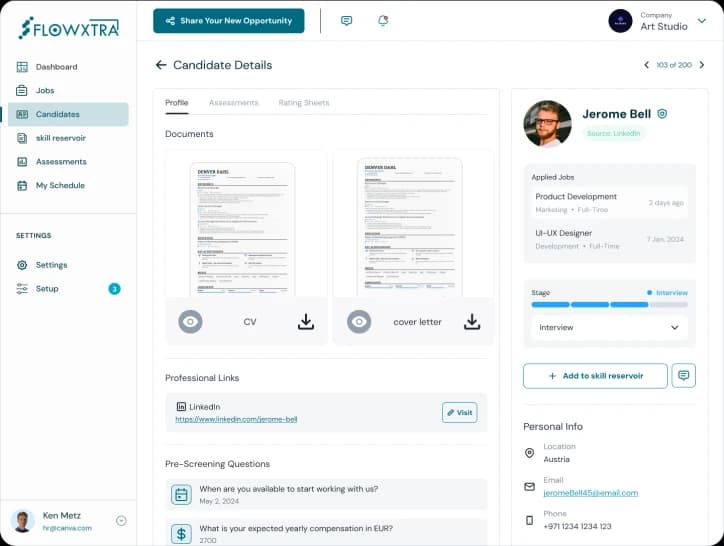Switch to the Rating Sheets tab

303,103
